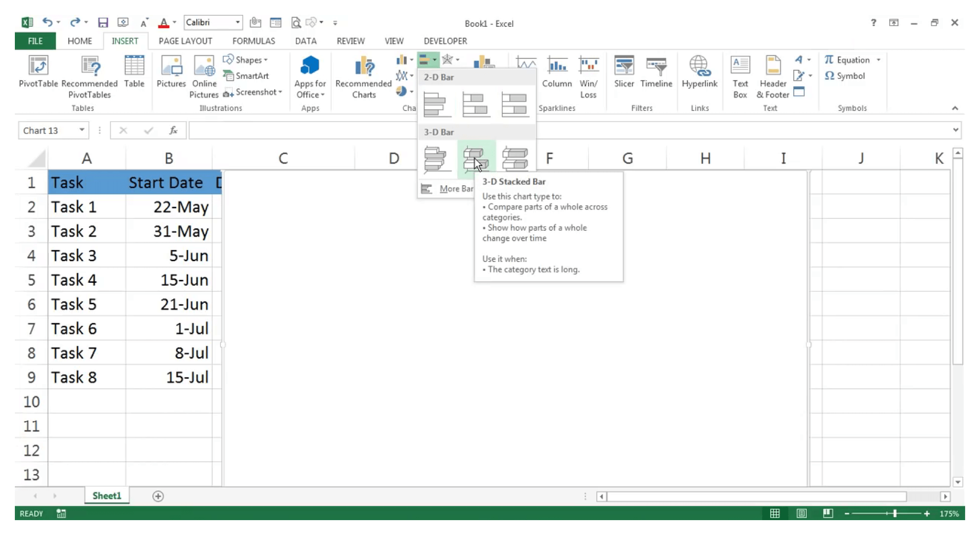Click cell A1 containing Task header

pyautogui.click(x=86, y=182)
